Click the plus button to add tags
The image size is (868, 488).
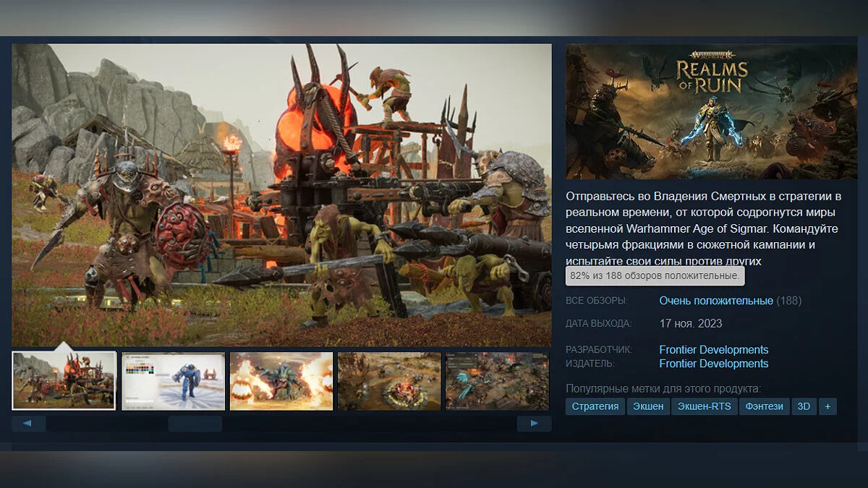tap(827, 406)
